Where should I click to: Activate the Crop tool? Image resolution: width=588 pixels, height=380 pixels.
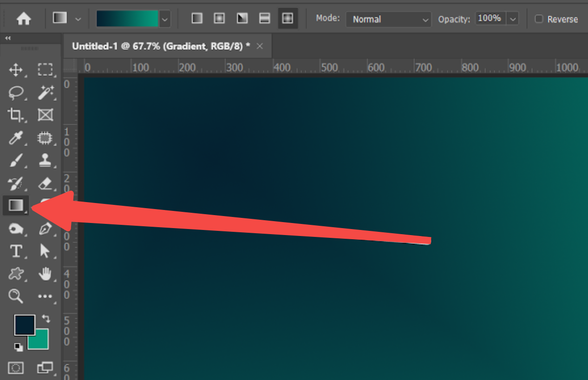pos(16,115)
